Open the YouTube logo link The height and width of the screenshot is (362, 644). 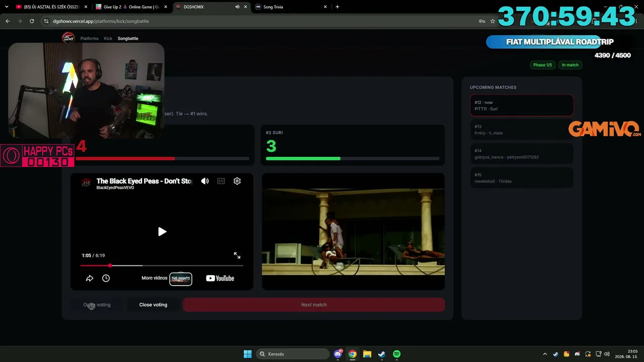220,278
